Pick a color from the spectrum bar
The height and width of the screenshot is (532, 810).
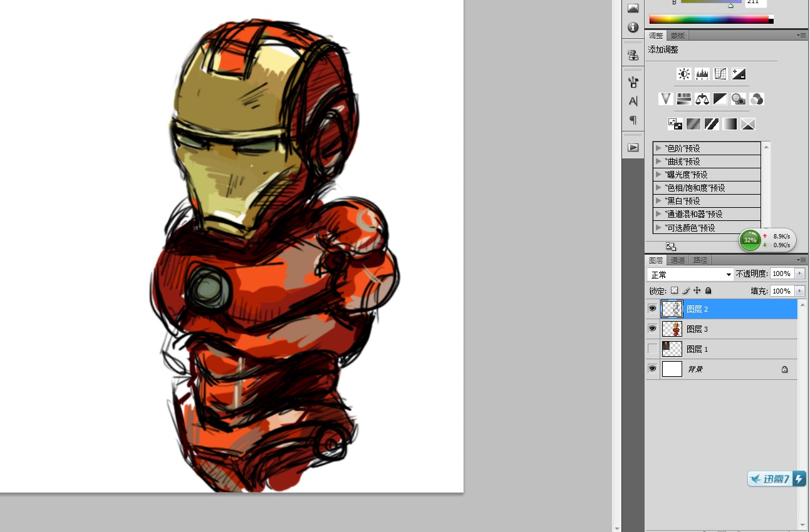[711, 19]
